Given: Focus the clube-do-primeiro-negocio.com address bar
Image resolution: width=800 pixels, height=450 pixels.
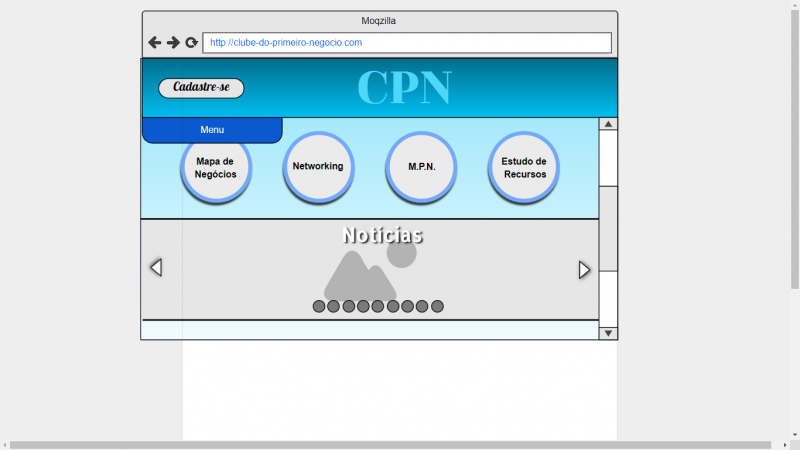Looking at the screenshot, I should pyautogui.click(x=407, y=43).
